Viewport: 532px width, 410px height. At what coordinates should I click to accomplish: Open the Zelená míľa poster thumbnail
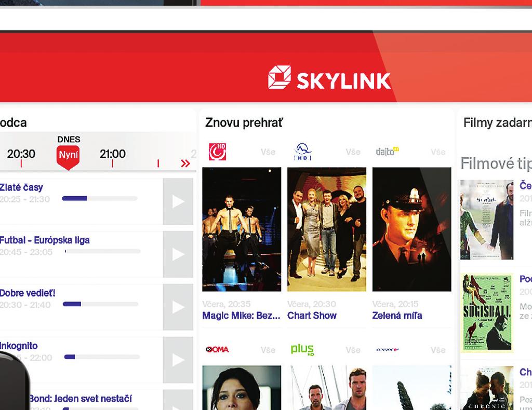tap(412, 229)
